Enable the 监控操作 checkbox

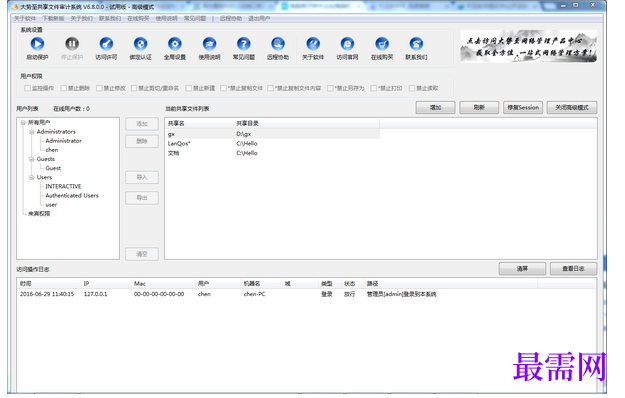click(x=28, y=88)
